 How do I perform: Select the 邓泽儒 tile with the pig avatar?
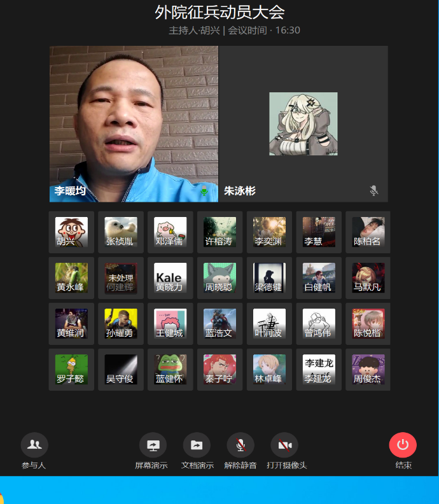pos(170,232)
